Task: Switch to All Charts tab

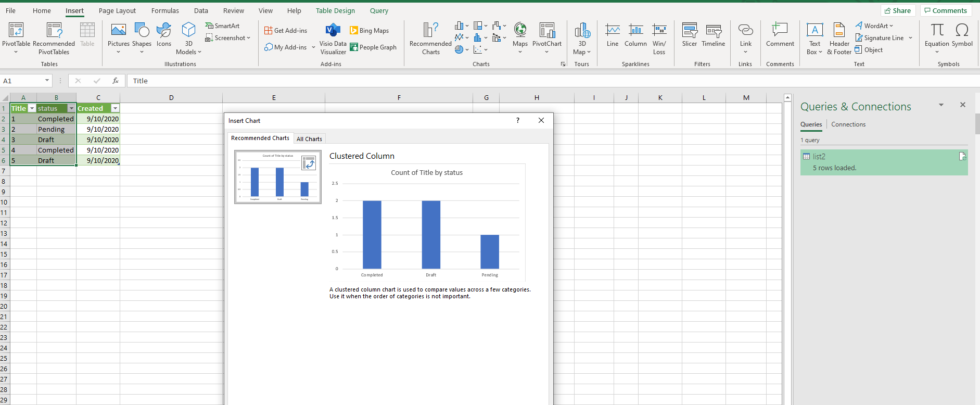Action: click(x=309, y=139)
